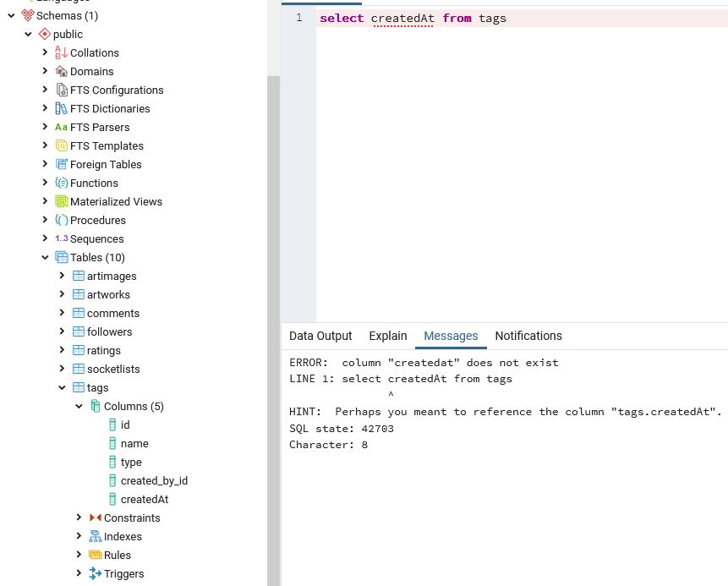Expand the followers table node

62,331
